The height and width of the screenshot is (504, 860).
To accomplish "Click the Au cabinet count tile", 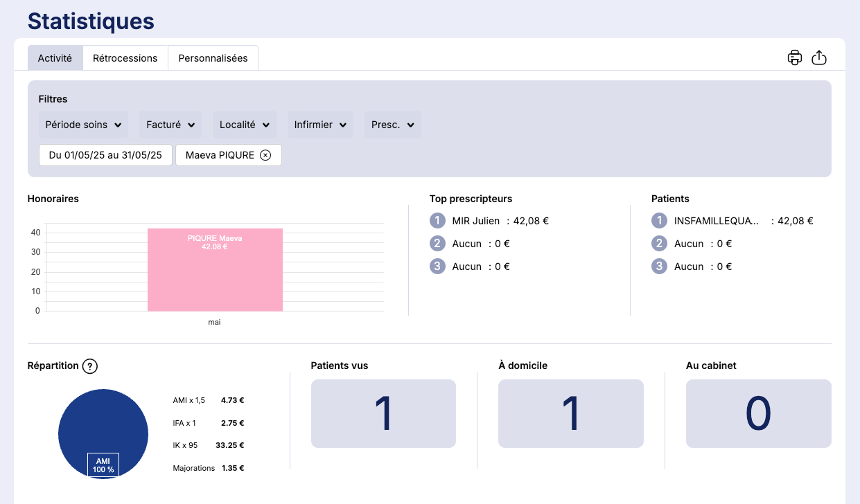I will click(x=758, y=413).
